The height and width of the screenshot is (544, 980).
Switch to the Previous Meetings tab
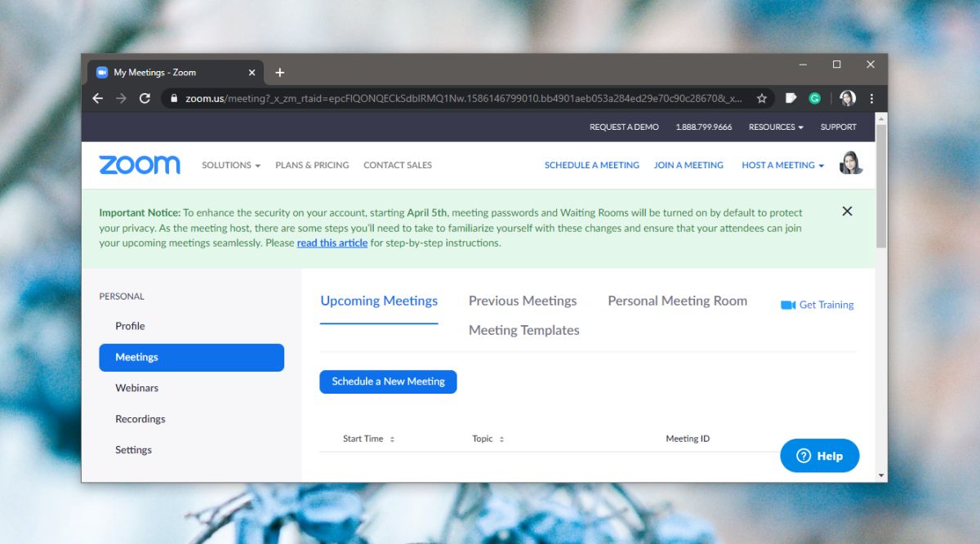[x=523, y=301]
